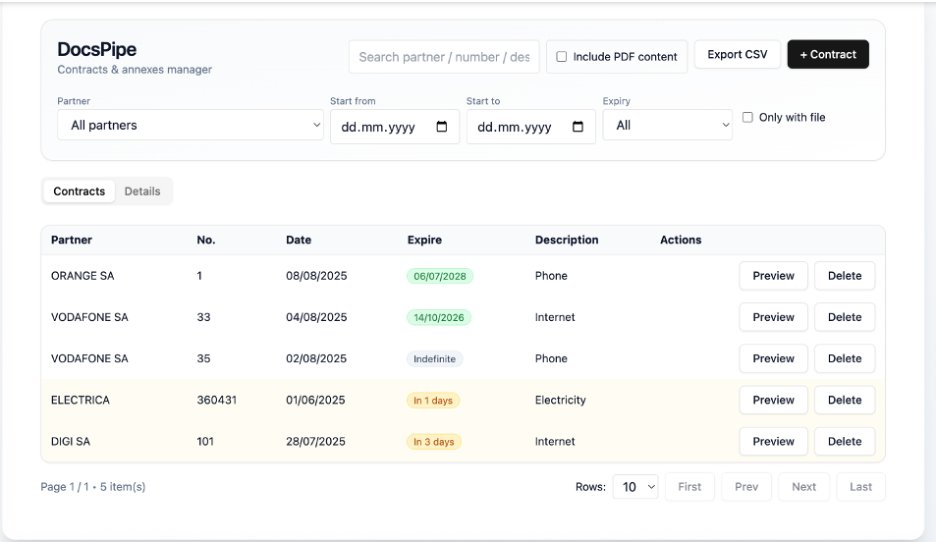Select the ORANGE SA partner cell
Screen dimensions: 936x542
[x=82, y=276]
